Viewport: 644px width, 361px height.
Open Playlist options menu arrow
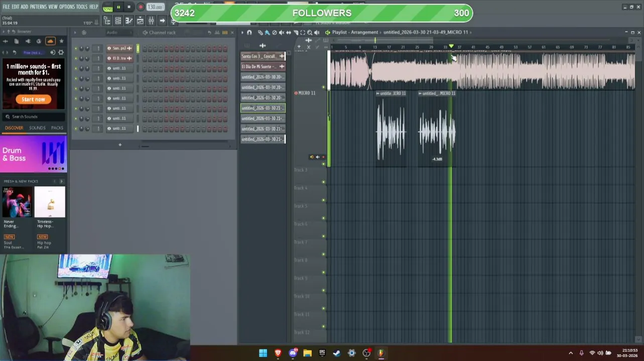(x=242, y=33)
